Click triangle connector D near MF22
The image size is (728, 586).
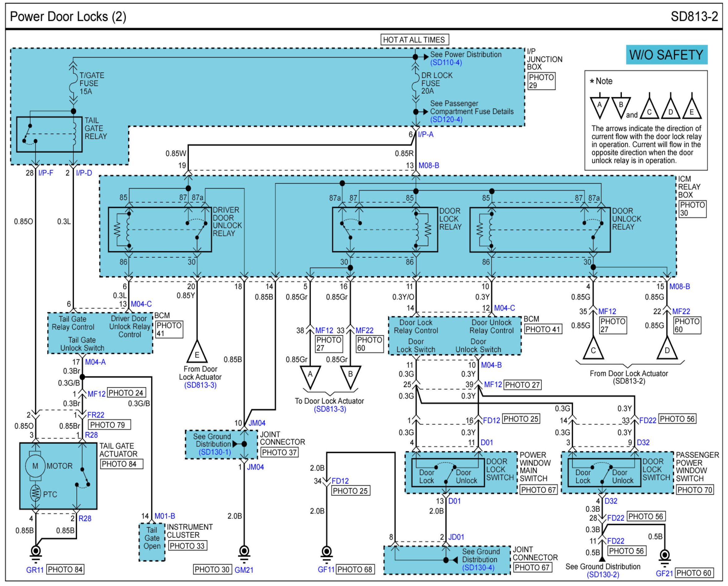click(667, 350)
